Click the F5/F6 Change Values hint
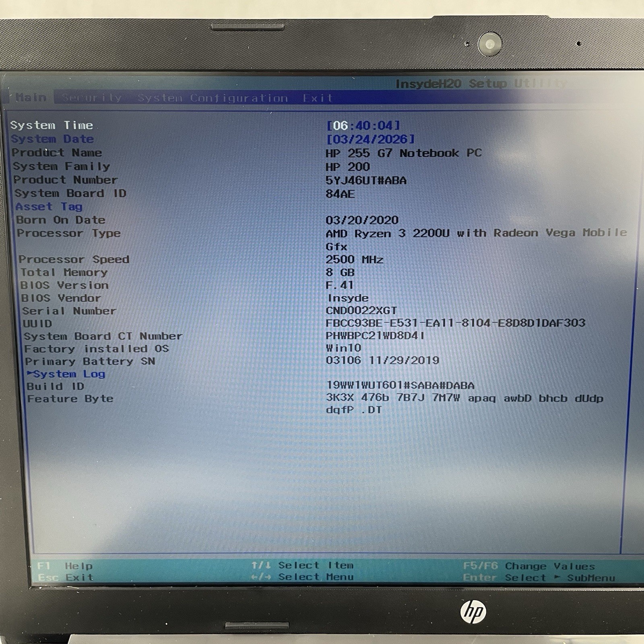Screen dimensions: 644x644 529,566
